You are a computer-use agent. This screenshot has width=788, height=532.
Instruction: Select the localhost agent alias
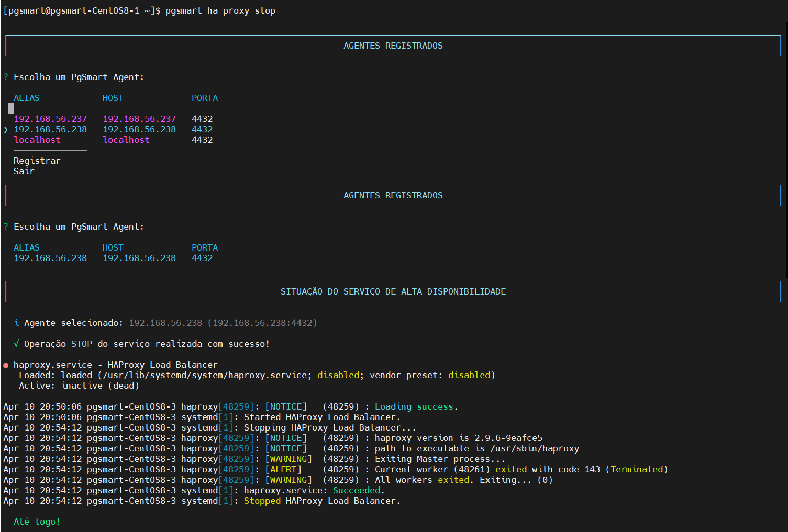(x=37, y=140)
